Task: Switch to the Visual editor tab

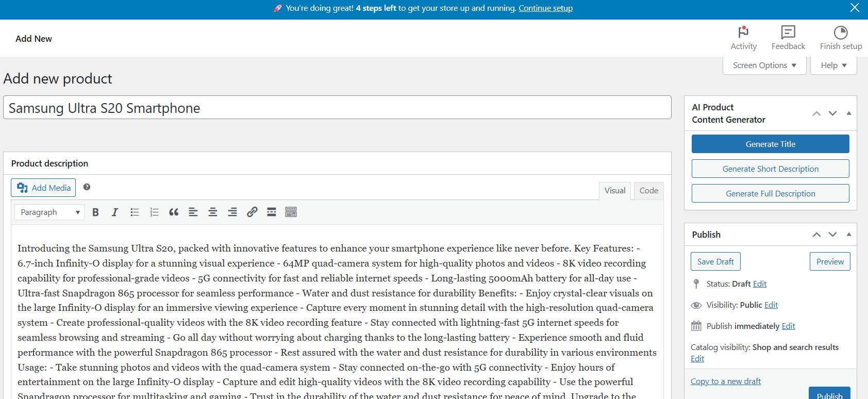Action: [x=614, y=191]
